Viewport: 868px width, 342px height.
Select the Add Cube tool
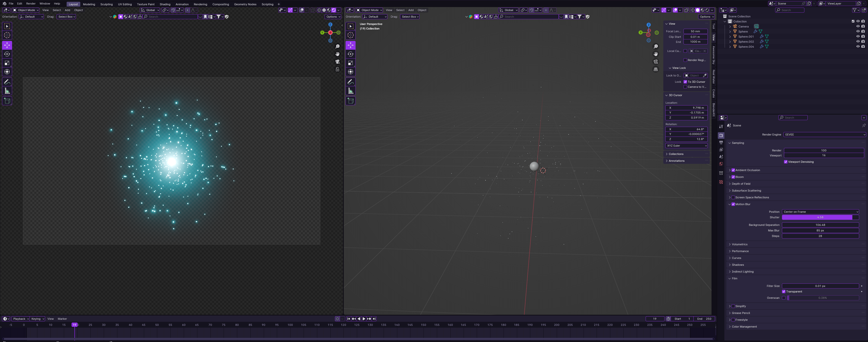7,100
